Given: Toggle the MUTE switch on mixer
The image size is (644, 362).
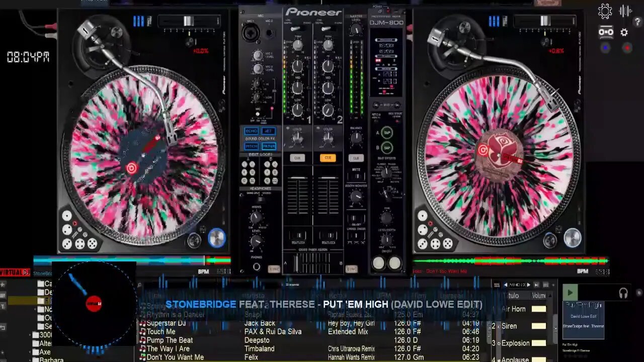Looking at the screenshot, I should coord(356,176).
